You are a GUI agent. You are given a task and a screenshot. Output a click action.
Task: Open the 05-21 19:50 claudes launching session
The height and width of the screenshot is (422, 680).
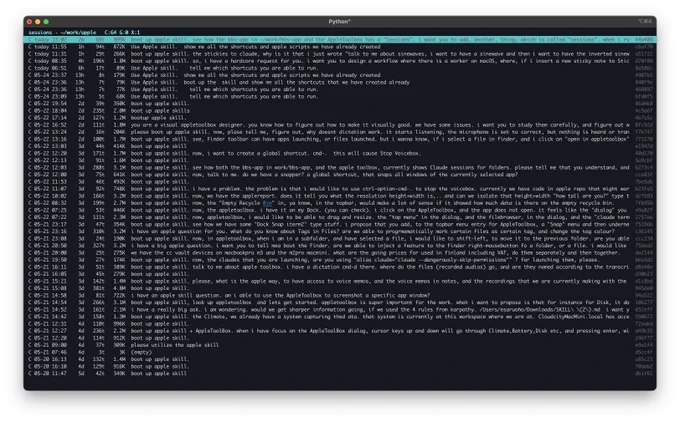340,260
